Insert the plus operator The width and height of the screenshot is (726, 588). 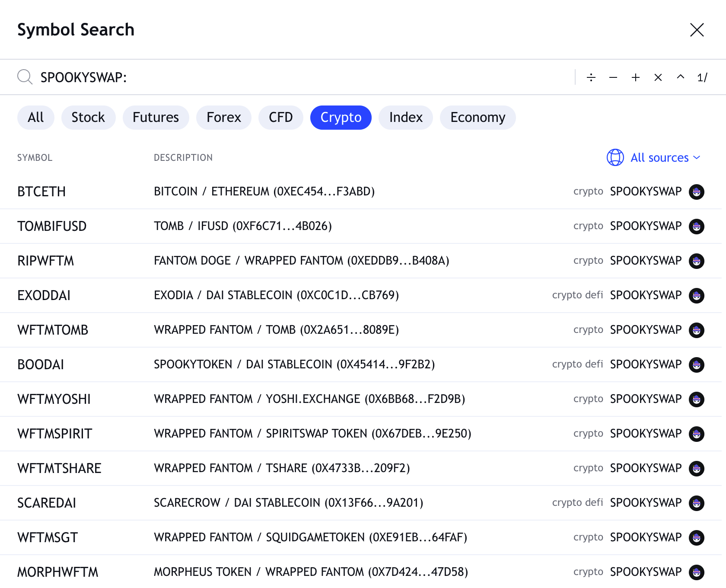(x=636, y=77)
